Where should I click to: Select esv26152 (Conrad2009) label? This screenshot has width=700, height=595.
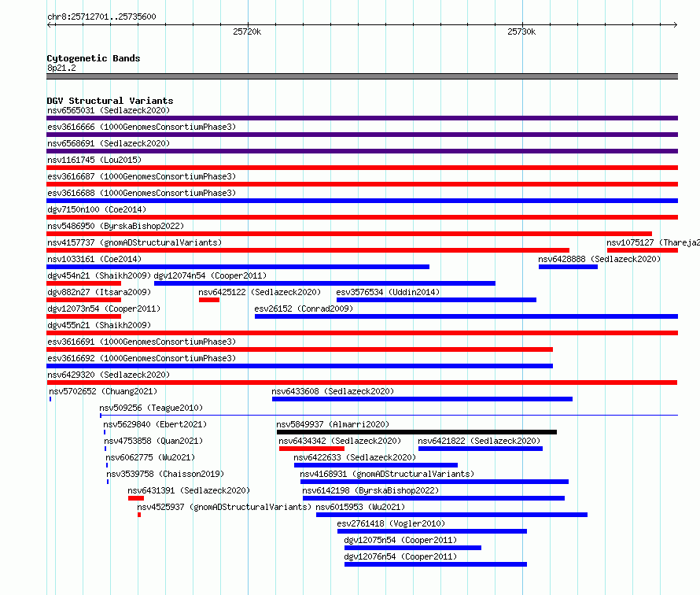pyautogui.click(x=304, y=309)
